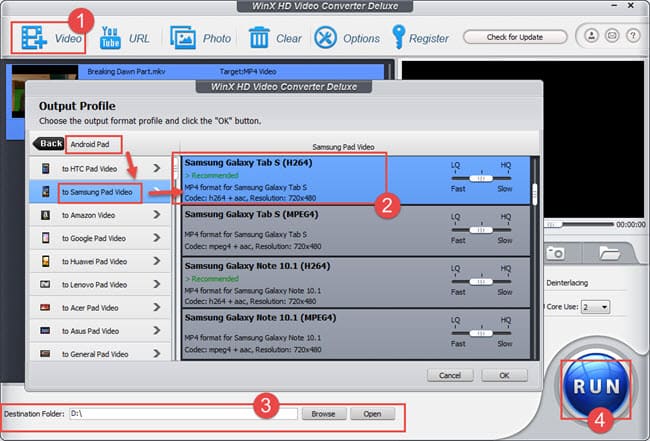Select Samsung Galaxy Tab S (H264) profile
Screen dimensions: 650x441
pos(356,180)
